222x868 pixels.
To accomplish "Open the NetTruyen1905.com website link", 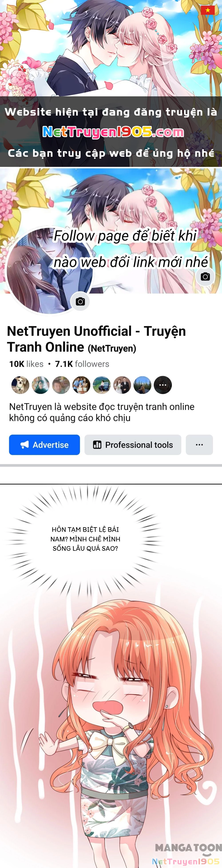I will pyautogui.click(x=113, y=132).
